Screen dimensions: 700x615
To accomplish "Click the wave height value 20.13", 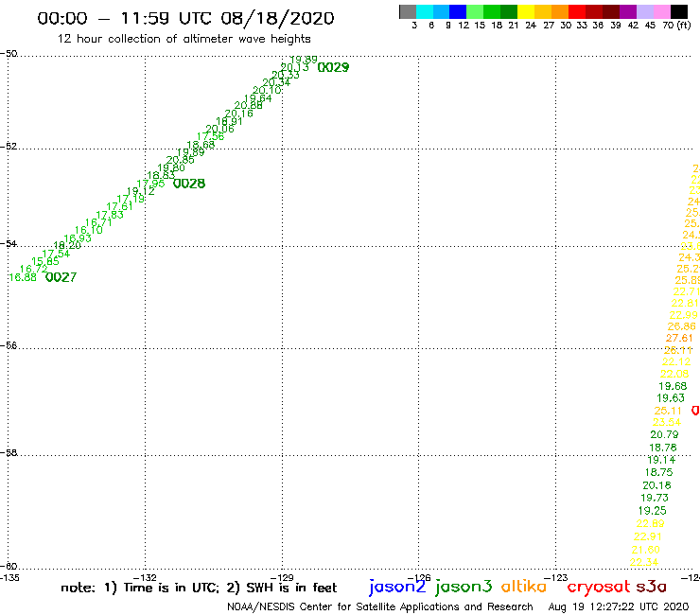I will pyautogui.click(x=294, y=67).
